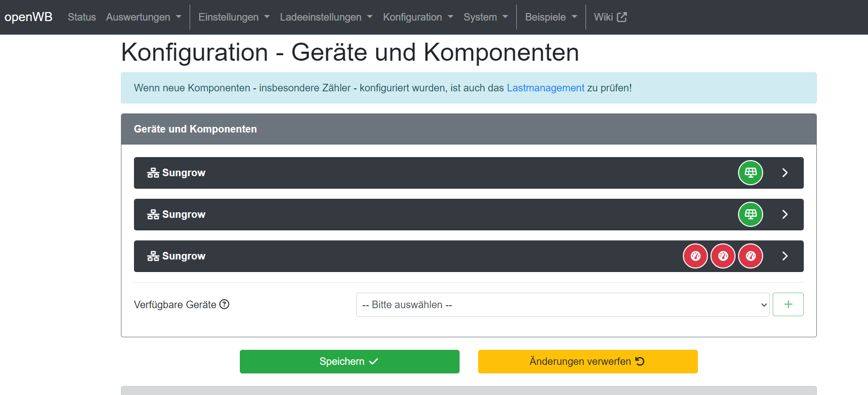
Task: Click the openWB brand logo
Action: point(29,17)
